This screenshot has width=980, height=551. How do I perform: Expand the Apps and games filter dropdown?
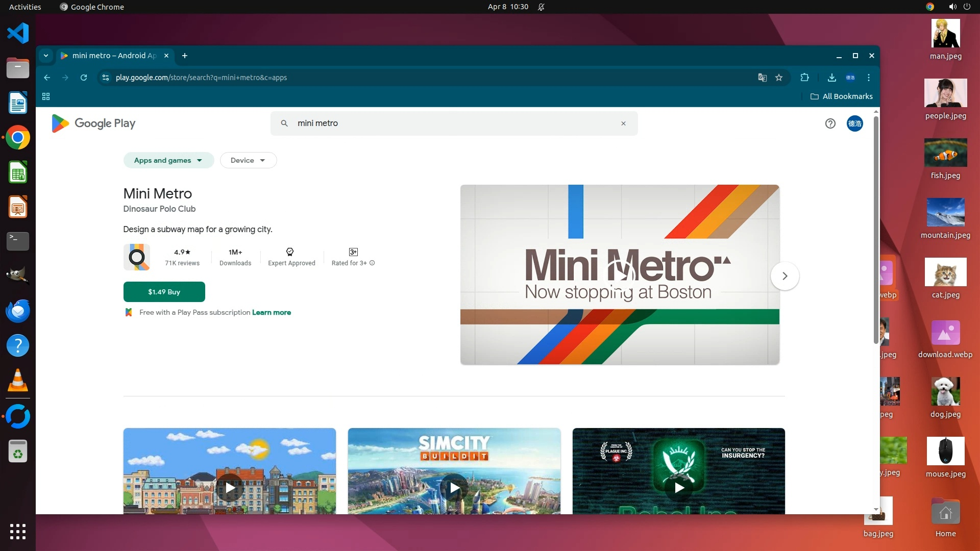pos(168,160)
